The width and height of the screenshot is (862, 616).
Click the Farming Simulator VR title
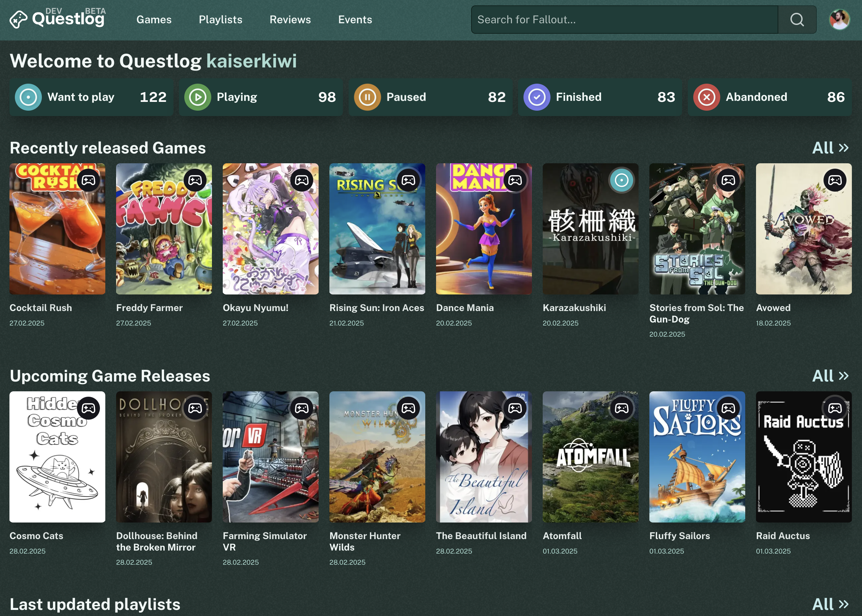click(x=265, y=541)
